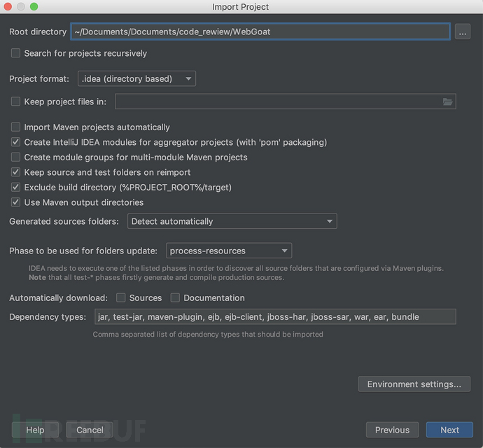Expand Generated sources folders dropdown
Viewport: 483px width, 448px height.
click(x=232, y=221)
